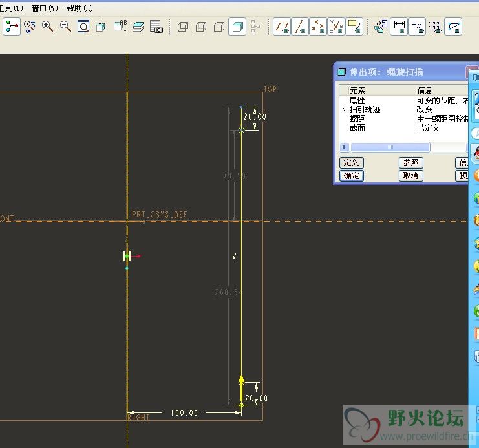Toggle sketch grid display
Image resolution: width=479 pixels, height=448 pixels.
coord(435,27)
